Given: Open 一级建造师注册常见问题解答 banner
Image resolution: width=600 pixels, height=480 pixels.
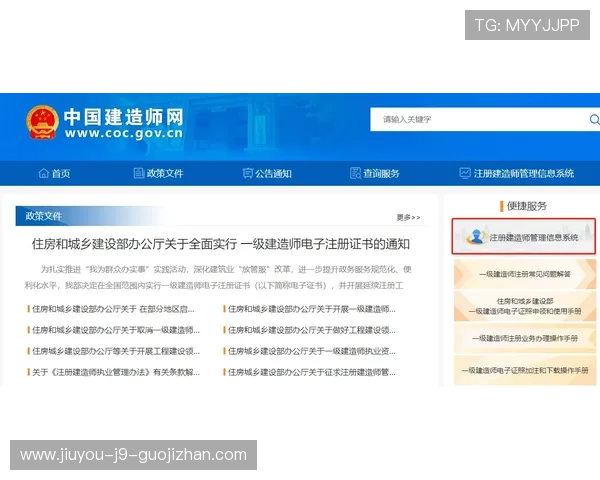Looking at the screenshot, I should pyautogui.click(x=525, y=274).
